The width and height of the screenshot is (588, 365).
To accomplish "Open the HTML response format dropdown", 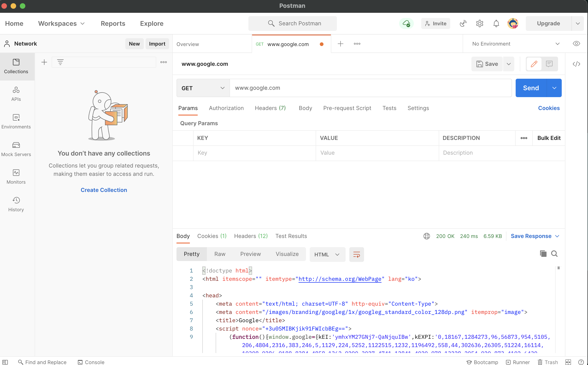I will 327,255.
